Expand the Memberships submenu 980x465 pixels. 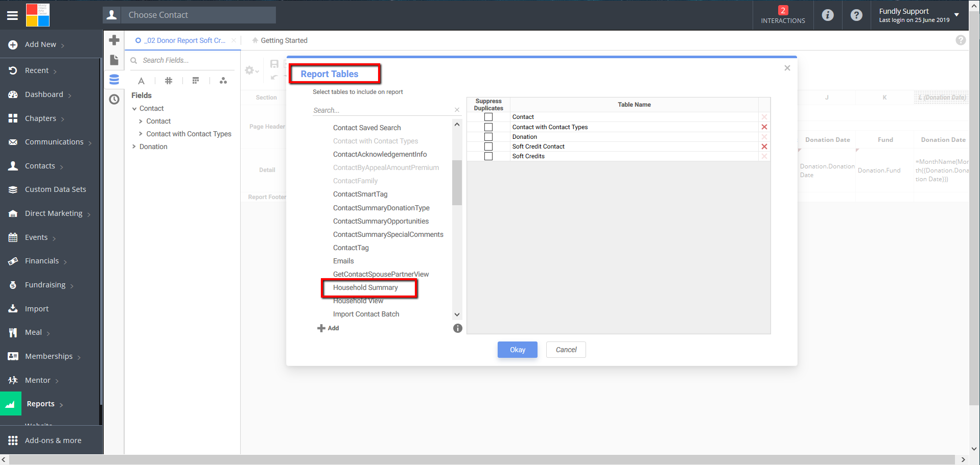coord(79,357)
